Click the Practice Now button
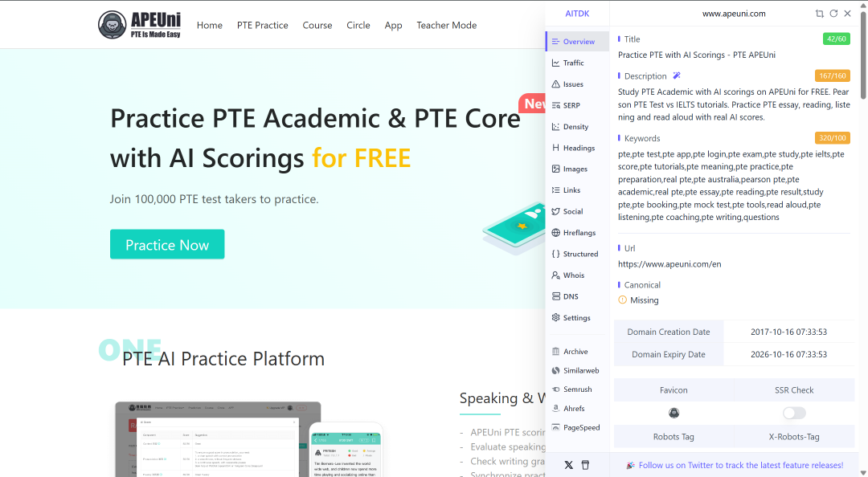This screenshot has width=868, height=477. (x=167, y=244)
